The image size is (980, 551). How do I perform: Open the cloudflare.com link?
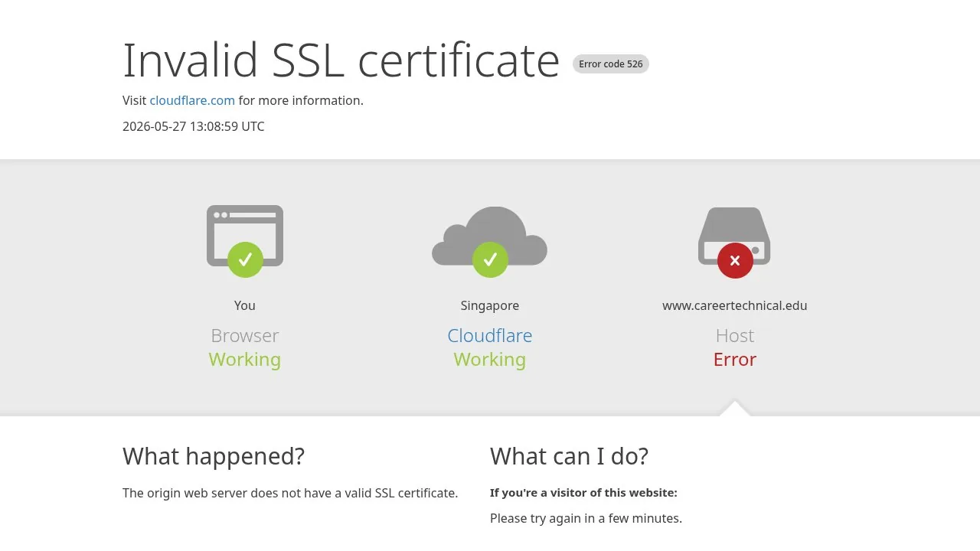click(192, 100)
